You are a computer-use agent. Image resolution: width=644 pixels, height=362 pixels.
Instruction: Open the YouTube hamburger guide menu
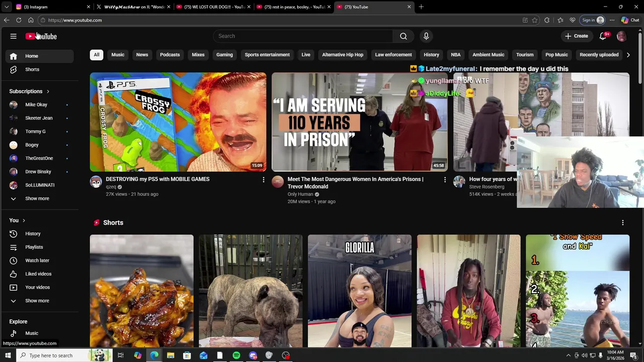(x=14, y=36)
